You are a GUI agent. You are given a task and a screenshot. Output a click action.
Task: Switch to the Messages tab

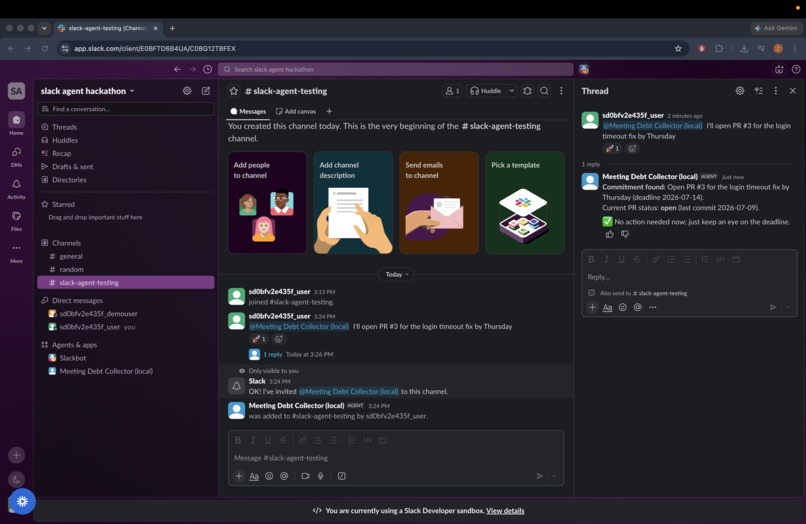point(248,111)
